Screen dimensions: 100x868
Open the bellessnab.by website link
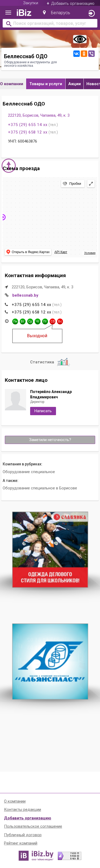[x=25, y=295]
